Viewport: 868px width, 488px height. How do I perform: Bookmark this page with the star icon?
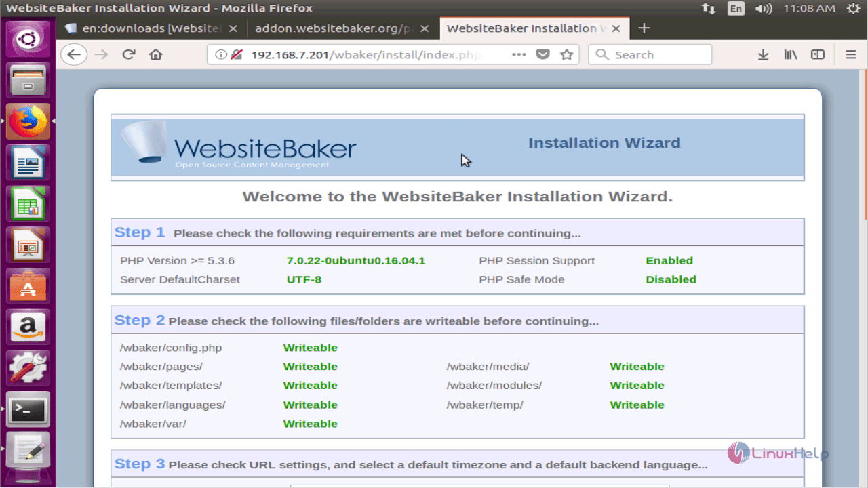point(567,55)
